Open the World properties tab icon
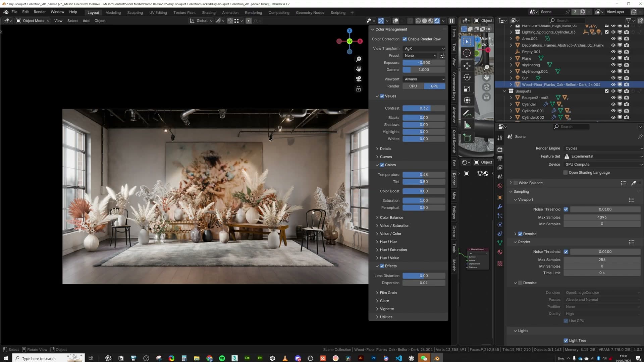The height and width of the screenshot is (362, 644). tap(500, 186)
